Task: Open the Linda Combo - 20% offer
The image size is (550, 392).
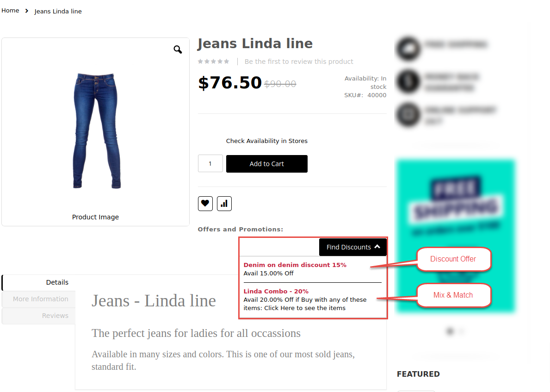Action: pos(276,291)
